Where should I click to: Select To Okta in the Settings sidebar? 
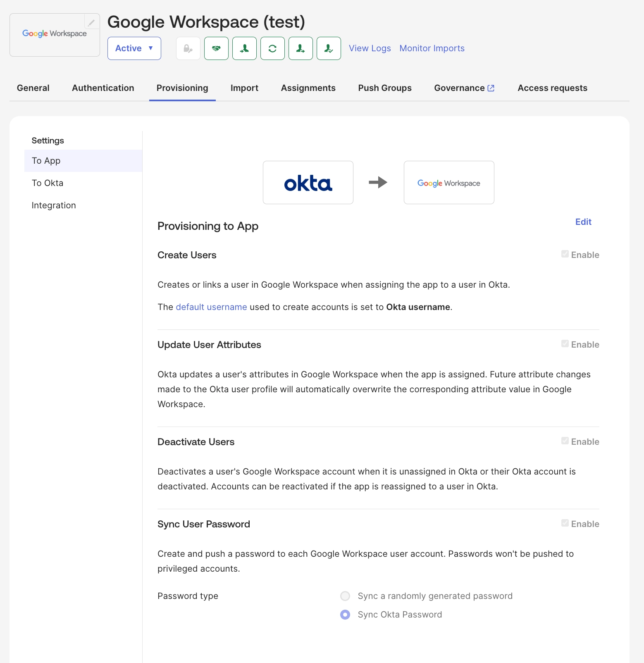[83, 183]
